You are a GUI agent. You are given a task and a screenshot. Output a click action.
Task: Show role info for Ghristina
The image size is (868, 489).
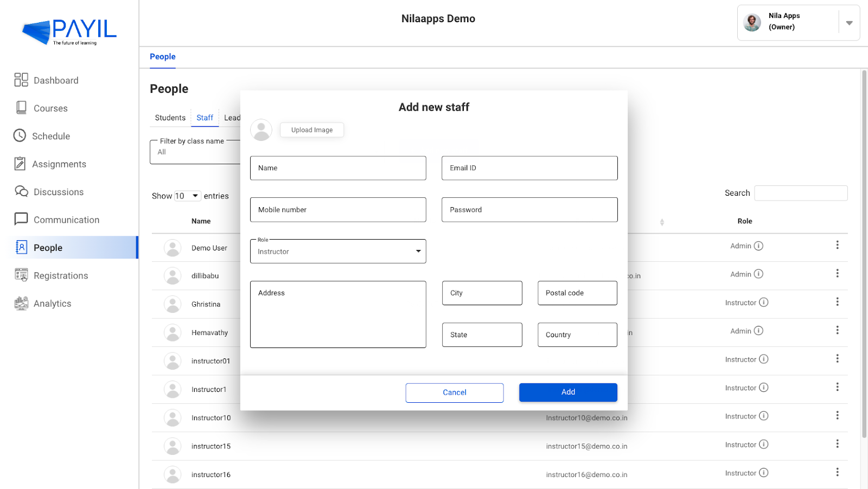click(x=763, y=302)
